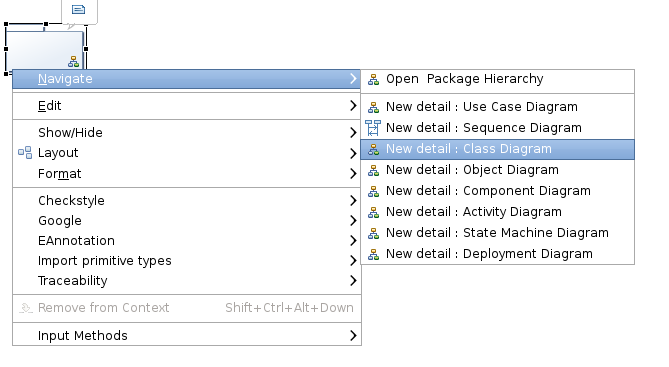669x367 pixels.
Task: Open the Import primitive types submenu
Action: [187, 261]
